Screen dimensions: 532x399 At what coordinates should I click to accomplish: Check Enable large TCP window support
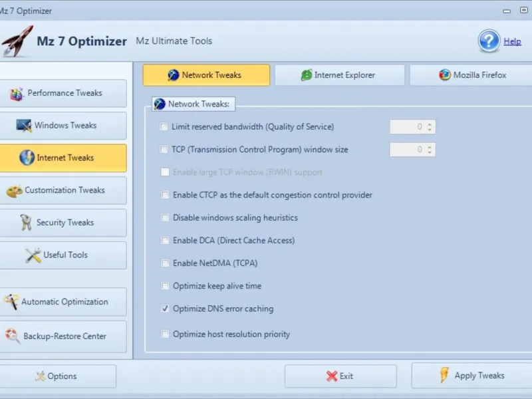coord(165,172)
